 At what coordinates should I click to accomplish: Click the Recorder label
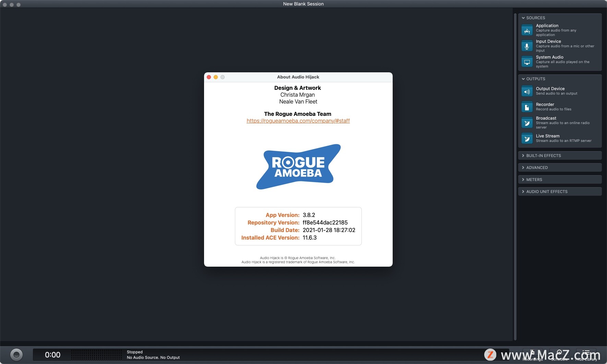(x=545, y=105)
